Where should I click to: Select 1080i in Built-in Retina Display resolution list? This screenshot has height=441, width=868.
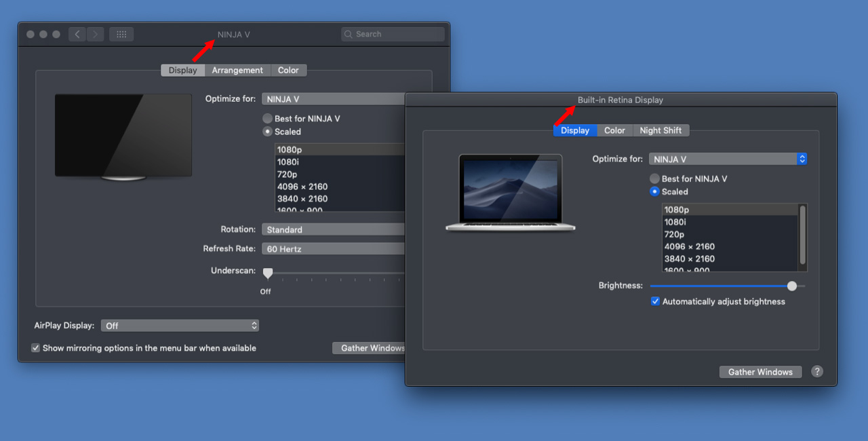pos(730,222)
